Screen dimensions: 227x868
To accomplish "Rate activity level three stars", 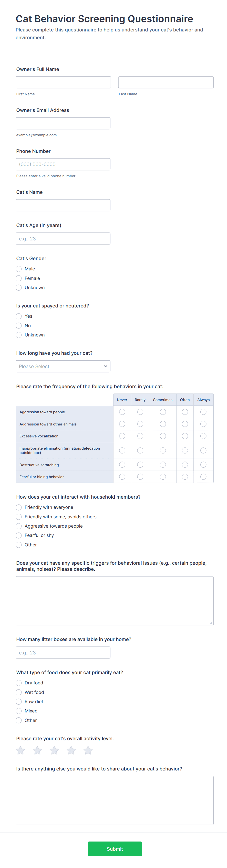I will pos(54,750).
